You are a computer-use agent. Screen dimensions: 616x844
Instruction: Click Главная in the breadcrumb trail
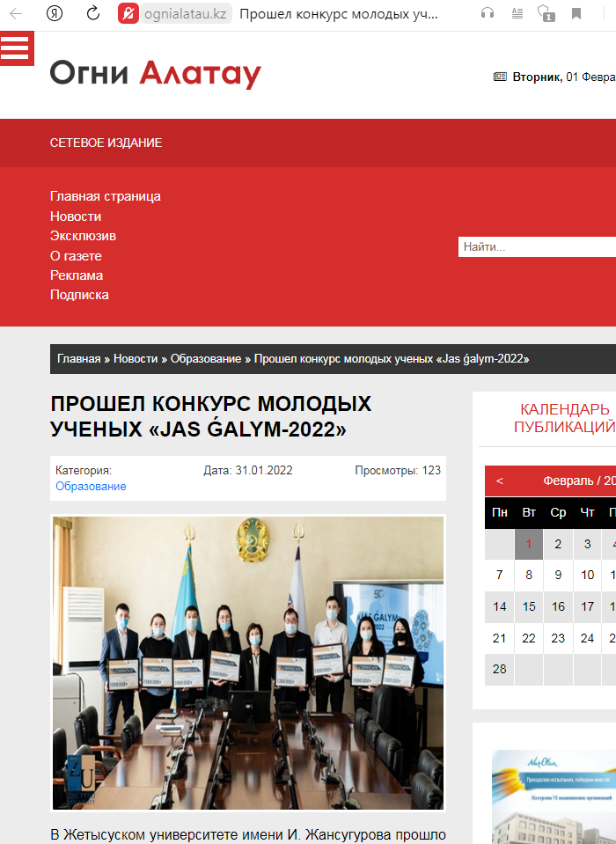click(78, 359)
